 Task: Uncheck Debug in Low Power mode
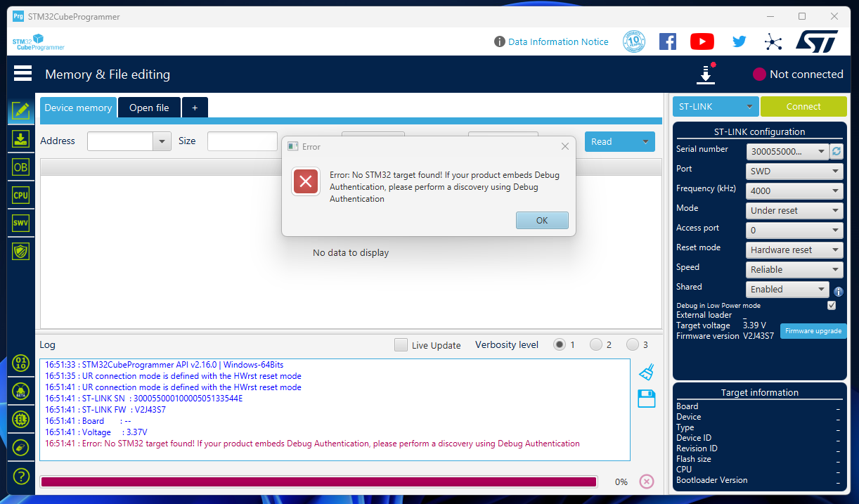(x=832, y=305)
